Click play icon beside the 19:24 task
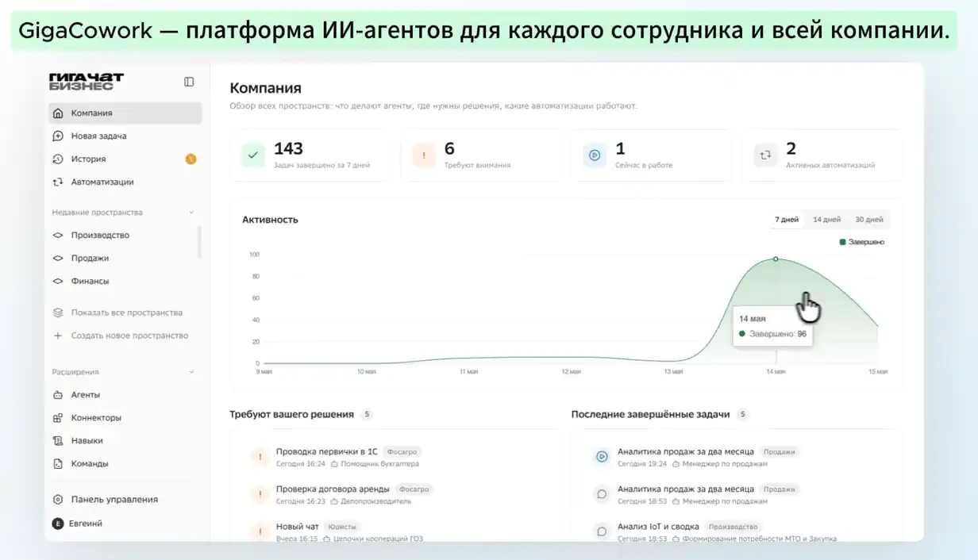This screenshot has height=560, width=978. pyautogui.click(x=602, y=456)
